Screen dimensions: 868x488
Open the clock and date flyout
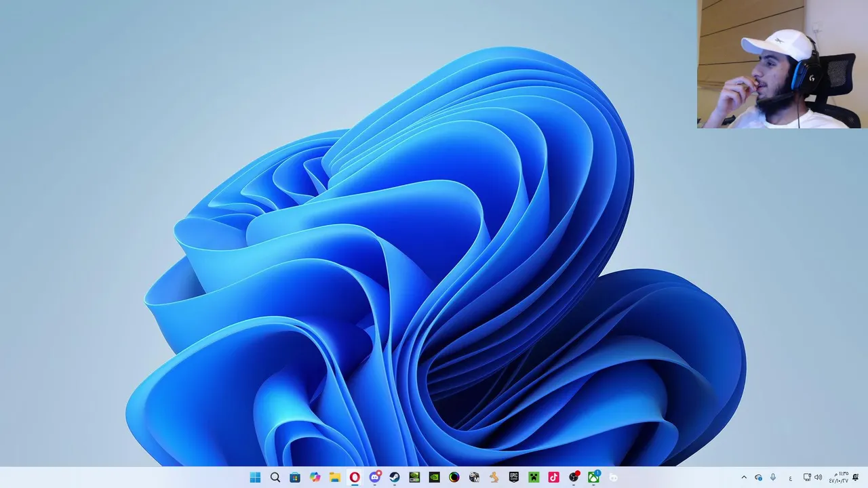coord(839,478)
